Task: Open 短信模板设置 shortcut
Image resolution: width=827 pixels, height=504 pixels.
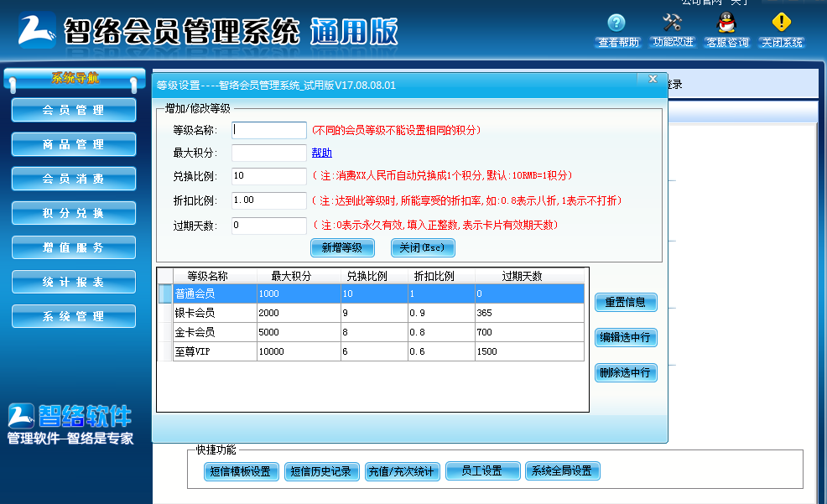Action: tap(241, 471)
